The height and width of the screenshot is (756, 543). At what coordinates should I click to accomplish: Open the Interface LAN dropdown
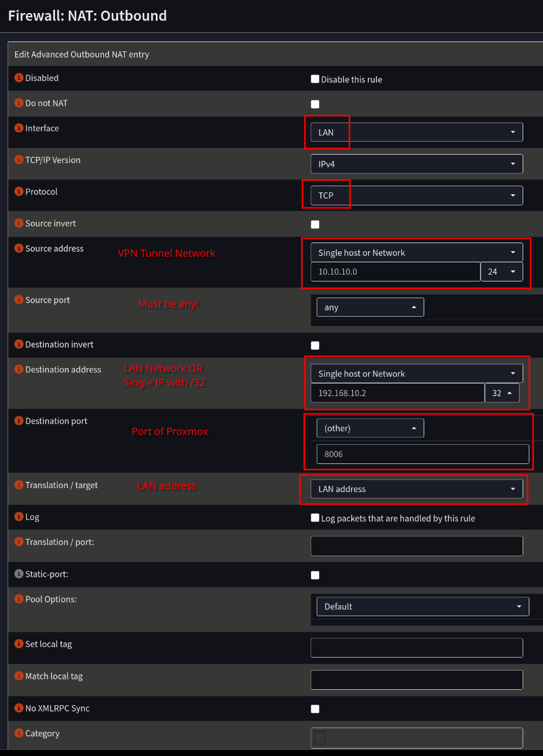pyautogui.click(x=416, y=132)
